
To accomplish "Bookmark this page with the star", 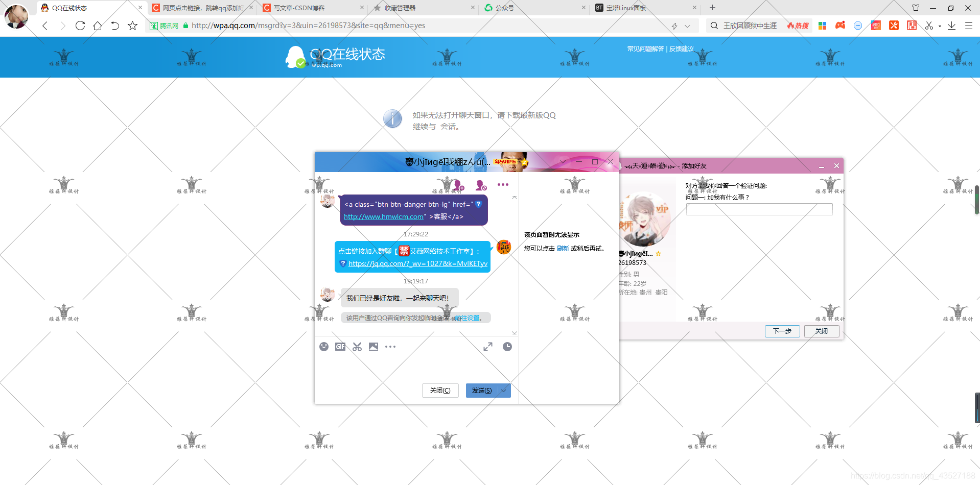I will click(133, 26).
